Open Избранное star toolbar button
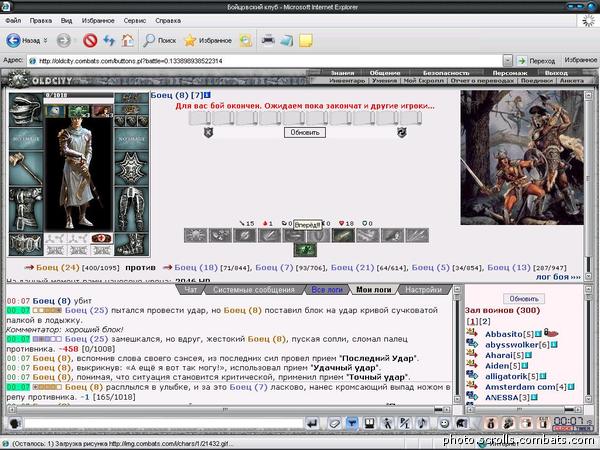This screenshot has height=450, width=600. tap(208, 40)
